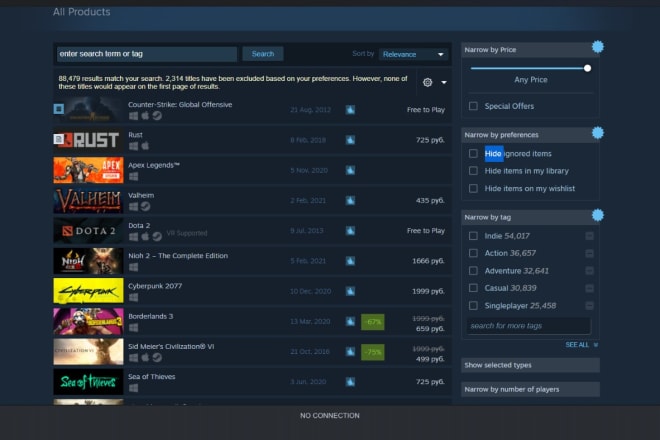The image size is (660, 440).
Task: Tick the Action tag checkbox
Action: [473, 253]
